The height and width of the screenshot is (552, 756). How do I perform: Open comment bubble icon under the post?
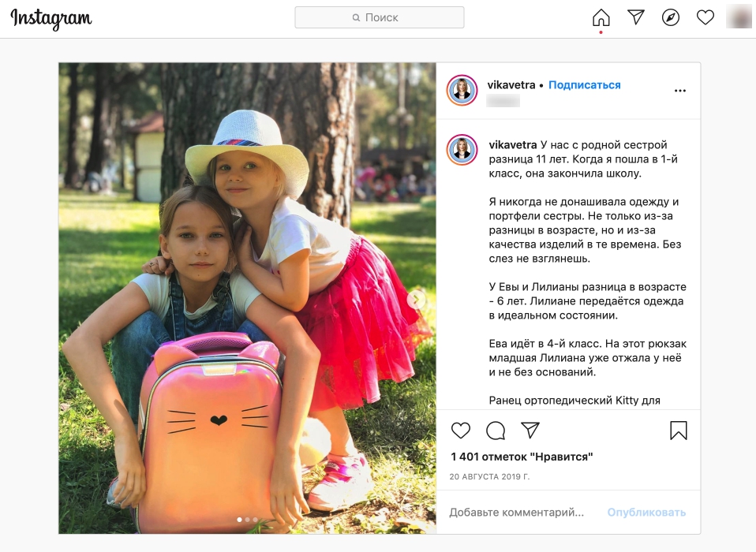point(495,431)
